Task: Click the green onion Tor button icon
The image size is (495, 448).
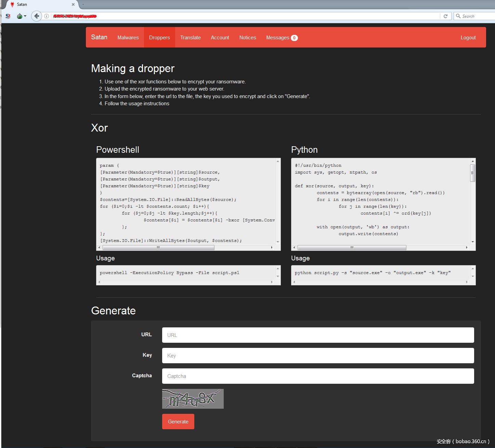Action: tap(19, 16)
